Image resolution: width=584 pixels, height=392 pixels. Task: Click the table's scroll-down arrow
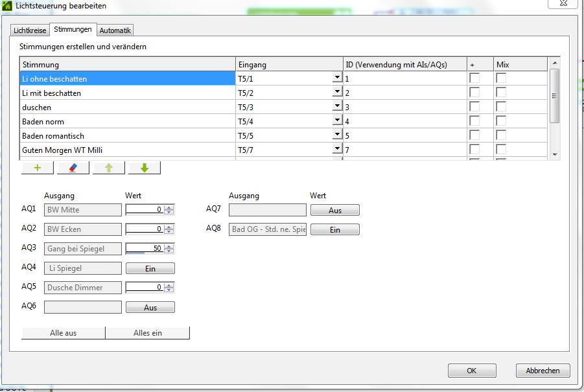click(x=555, y=154)
